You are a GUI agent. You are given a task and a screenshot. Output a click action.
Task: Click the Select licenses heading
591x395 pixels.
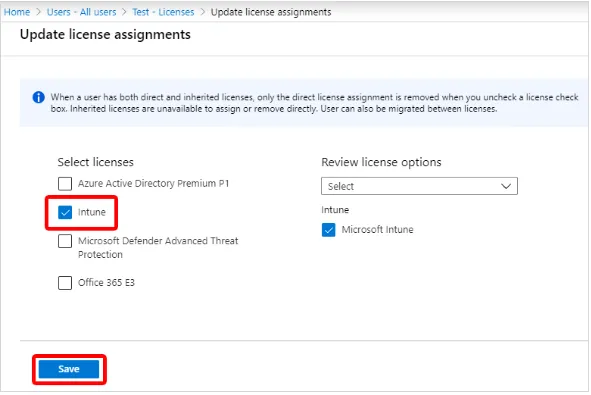(96, 162)
